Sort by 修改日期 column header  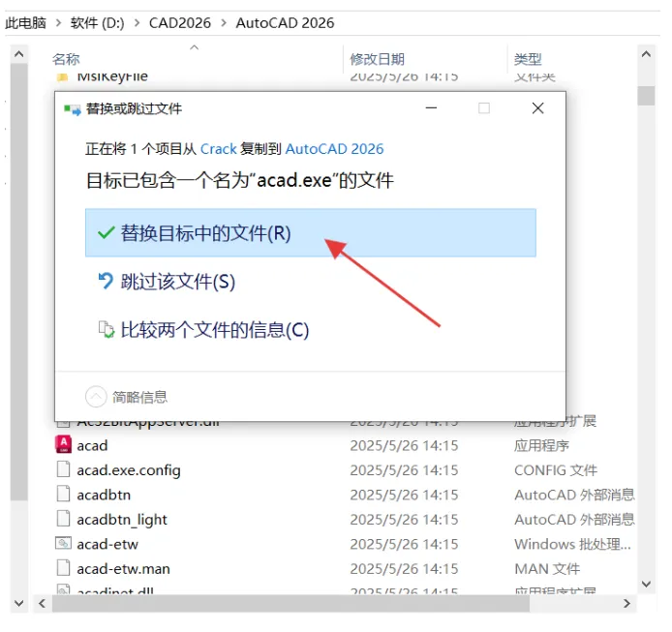click(x=377, y=59)
